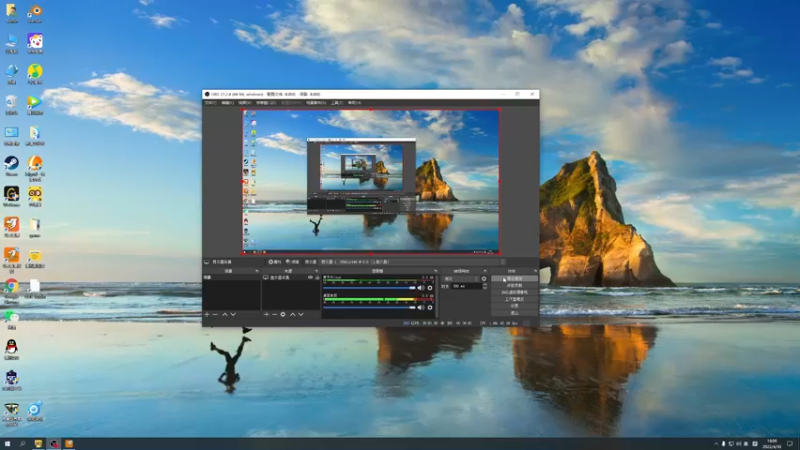
Task: Open scene transition properties gear icon
Action: (484, 279)
